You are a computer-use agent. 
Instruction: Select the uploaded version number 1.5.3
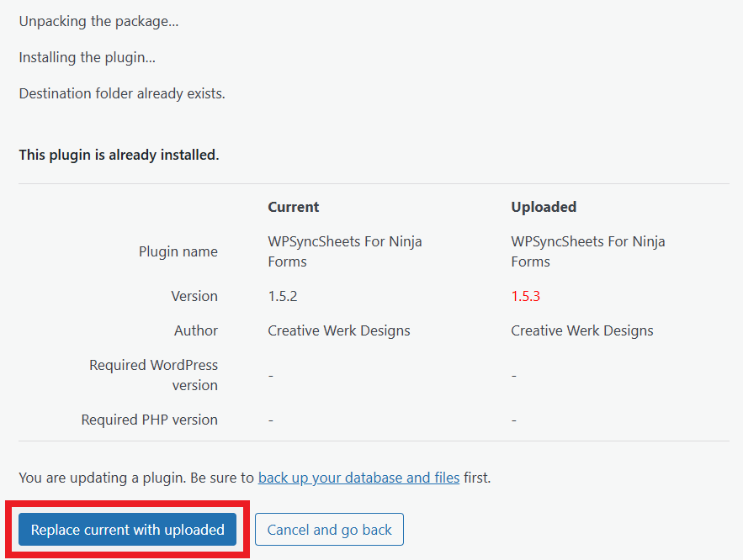(526, 296)
